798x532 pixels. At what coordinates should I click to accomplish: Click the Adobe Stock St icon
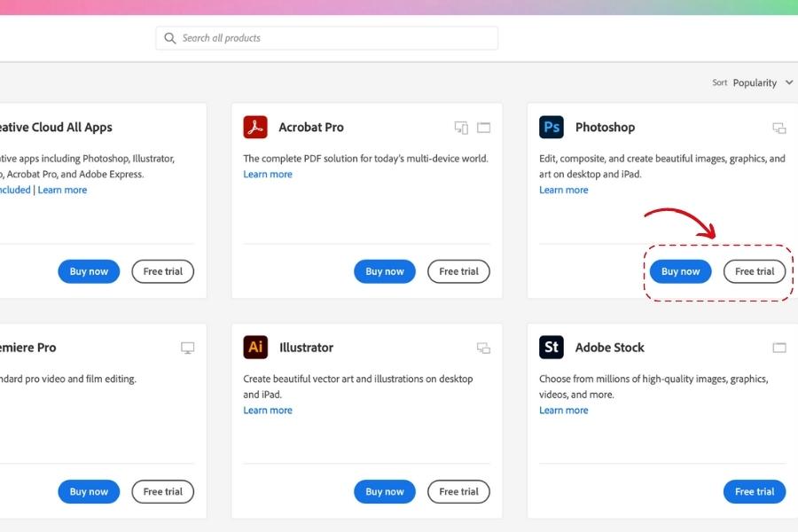[552, 348]
